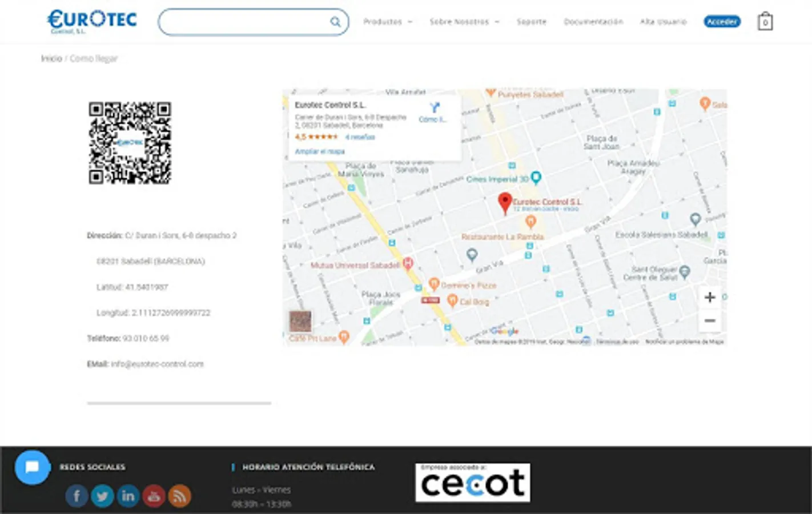The height and width of the screenshot is (514, 812).
Task: Go to Inicio breadcrumb link
Action: [x=51, y=58]
